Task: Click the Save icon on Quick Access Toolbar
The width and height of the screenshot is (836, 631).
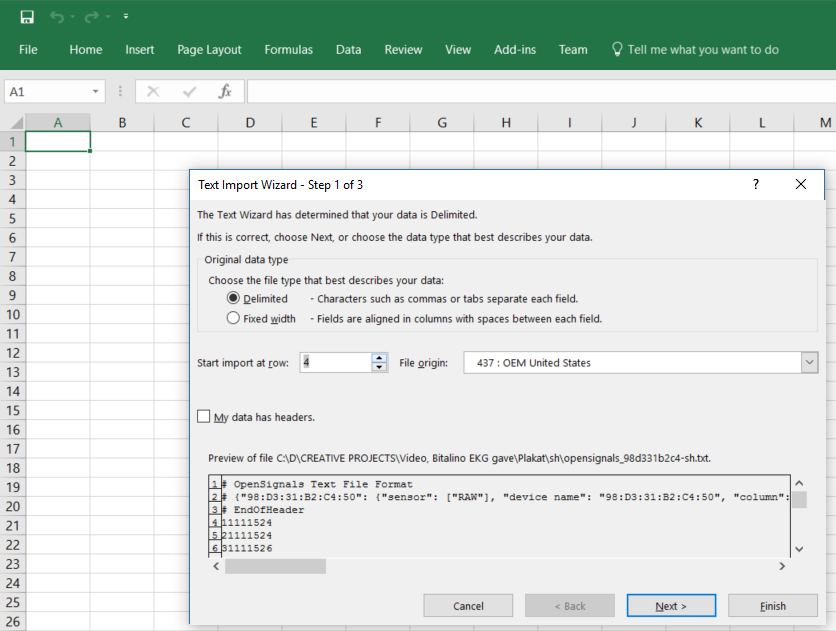Action: [27, 16]
